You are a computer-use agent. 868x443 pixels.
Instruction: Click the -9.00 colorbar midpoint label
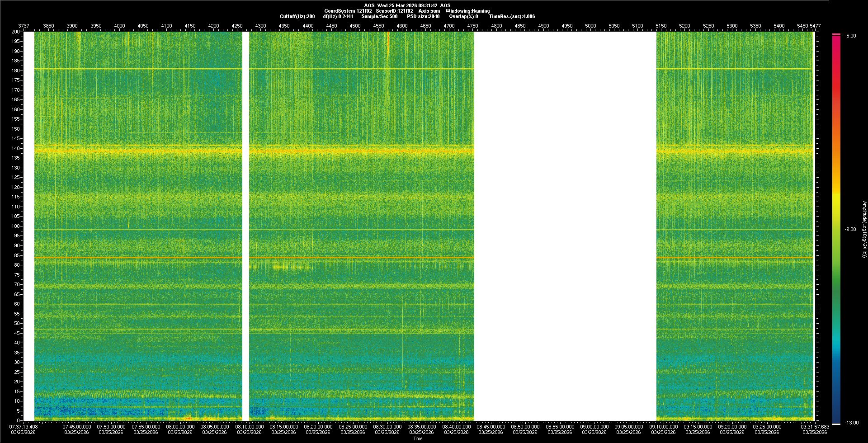850,230
